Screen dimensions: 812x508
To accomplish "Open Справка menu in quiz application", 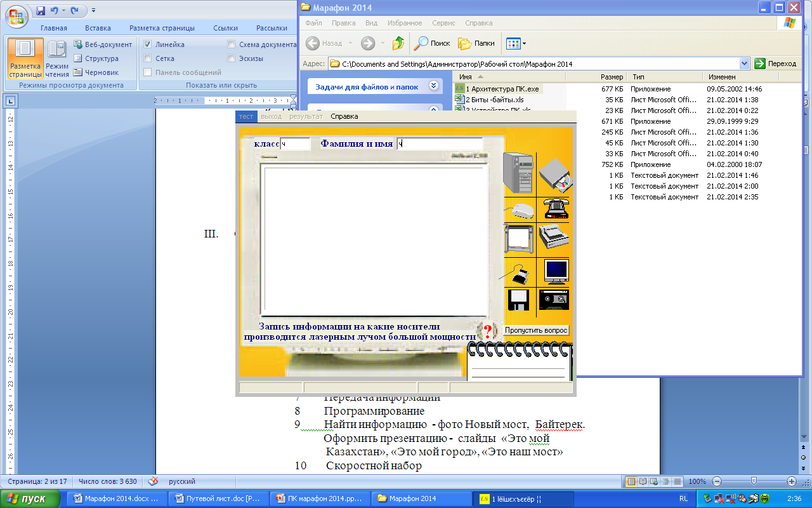I will tap(344, 116).
